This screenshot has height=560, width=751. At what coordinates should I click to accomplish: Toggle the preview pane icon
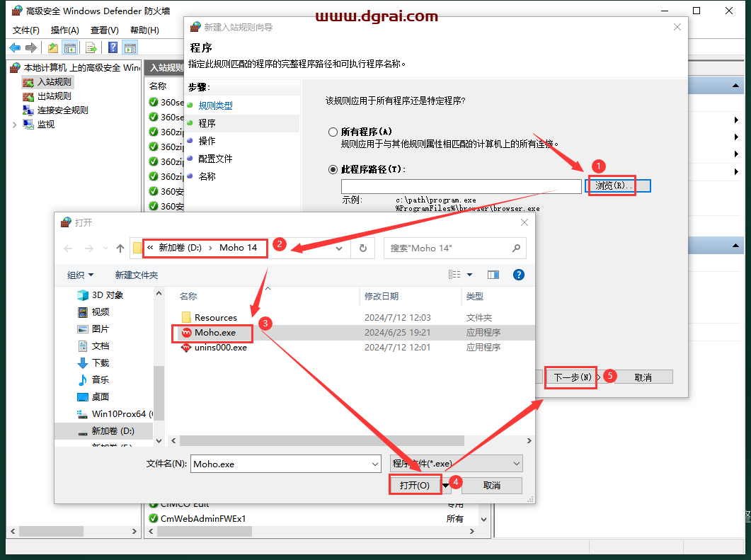pos(493,275)
